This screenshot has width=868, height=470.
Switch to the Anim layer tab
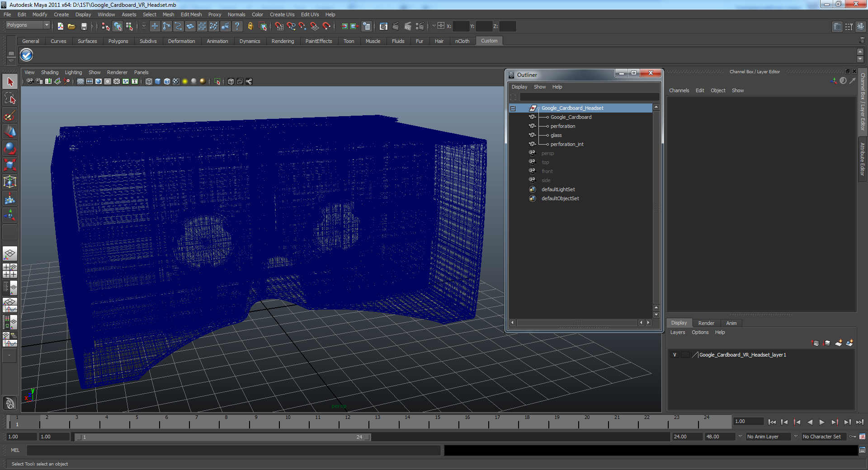pyautogui.click(x=731, y=323)
